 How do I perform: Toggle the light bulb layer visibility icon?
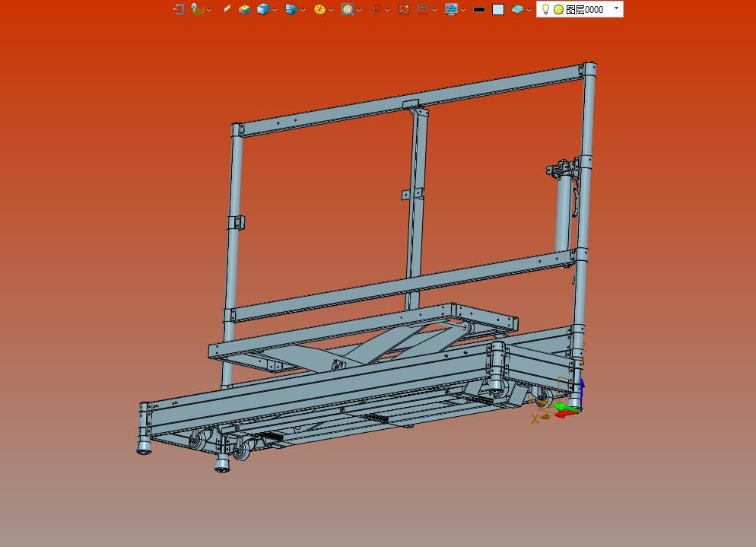pos(545,9)
